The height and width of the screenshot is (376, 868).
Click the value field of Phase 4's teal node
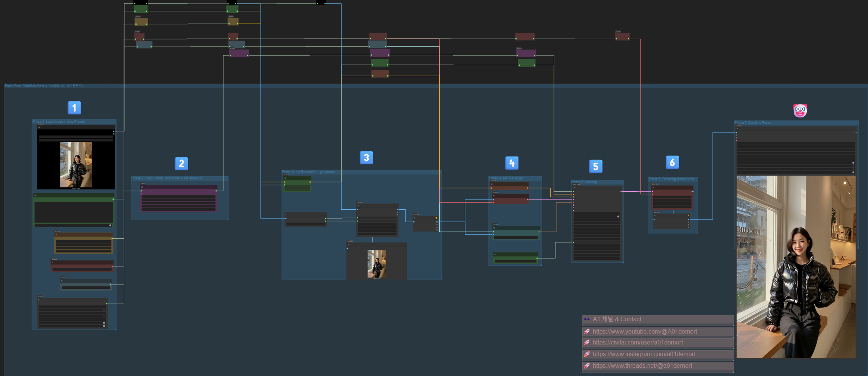tap(516, 237)
